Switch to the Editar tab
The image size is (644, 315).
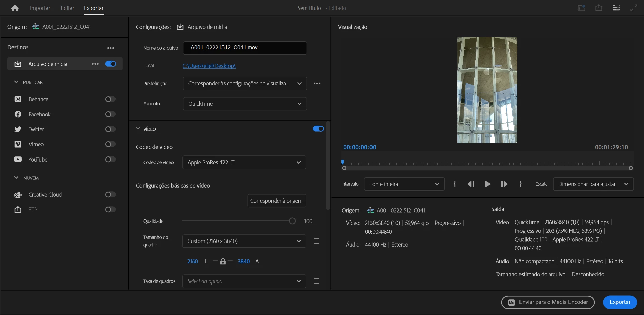point(67,8)
